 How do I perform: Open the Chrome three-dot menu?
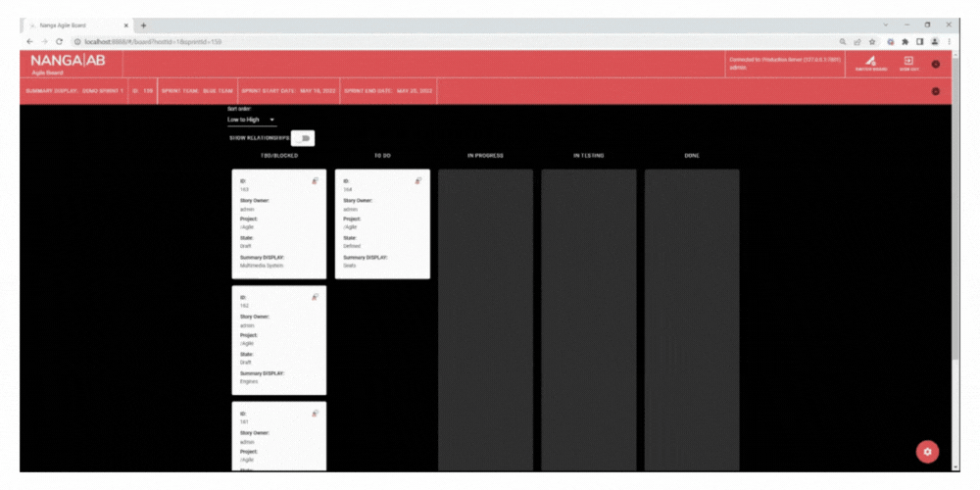point(949,41)
